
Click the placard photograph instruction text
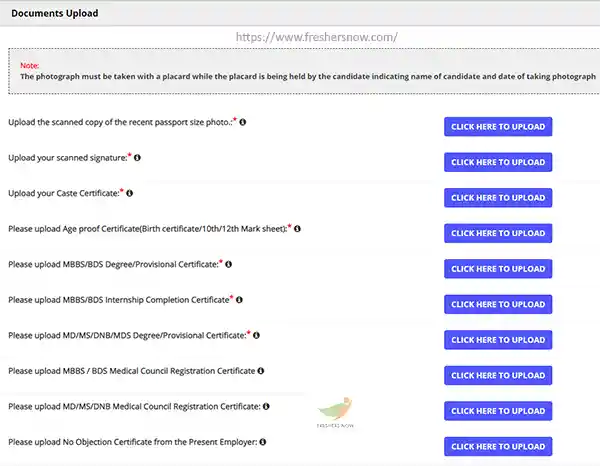coord(308,77)
